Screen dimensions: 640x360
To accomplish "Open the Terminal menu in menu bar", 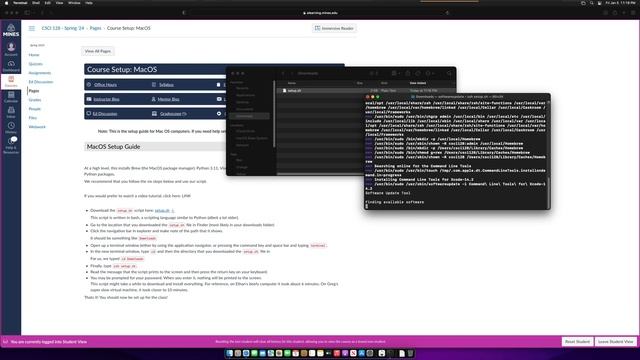I will (20, 3).
